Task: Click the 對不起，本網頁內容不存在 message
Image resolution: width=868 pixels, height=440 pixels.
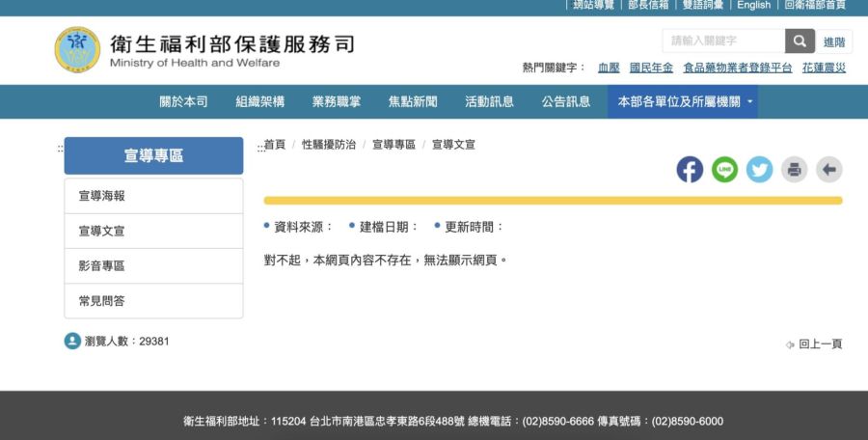Action: point(385,260)
